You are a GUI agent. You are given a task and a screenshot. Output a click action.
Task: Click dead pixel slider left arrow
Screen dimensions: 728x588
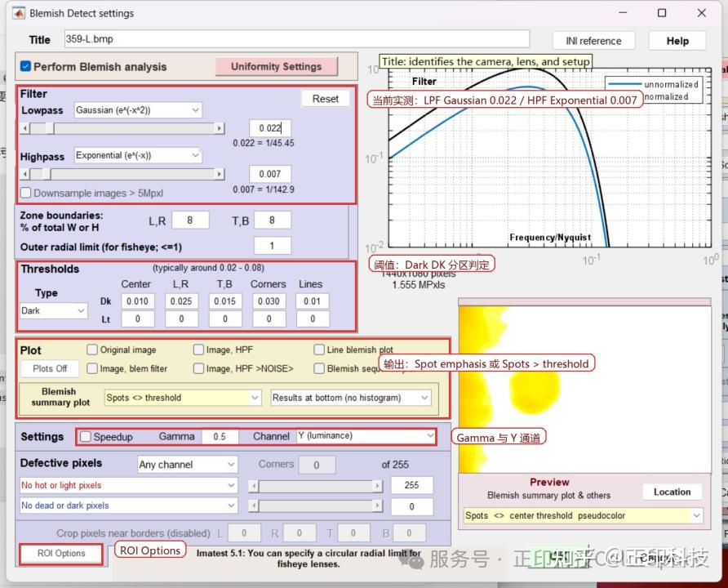pos(254,506)
